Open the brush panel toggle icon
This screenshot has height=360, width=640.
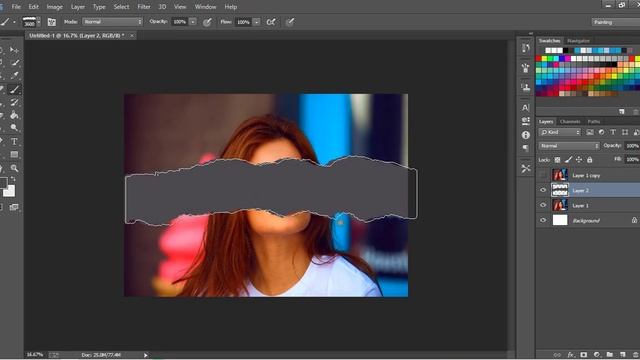52,22
